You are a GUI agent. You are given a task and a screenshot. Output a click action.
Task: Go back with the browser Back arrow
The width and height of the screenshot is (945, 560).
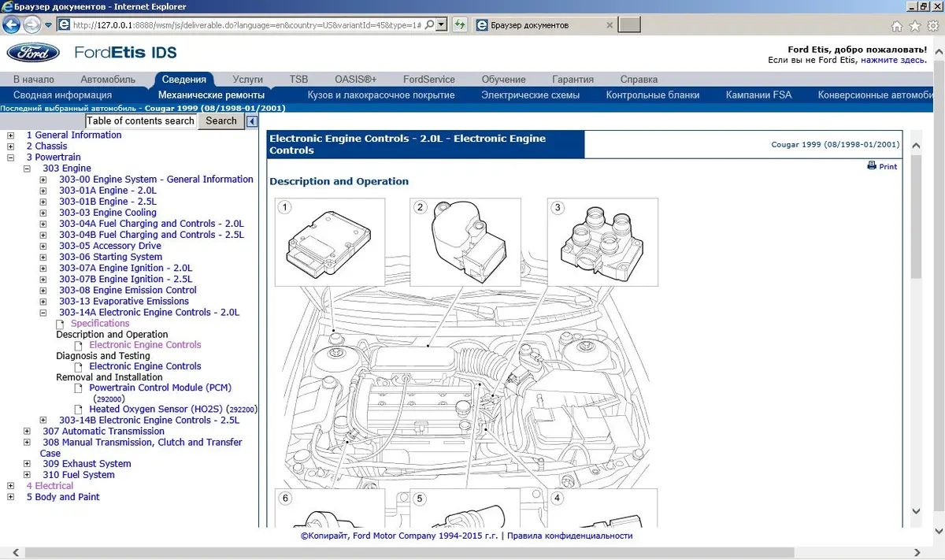point(11,24)
